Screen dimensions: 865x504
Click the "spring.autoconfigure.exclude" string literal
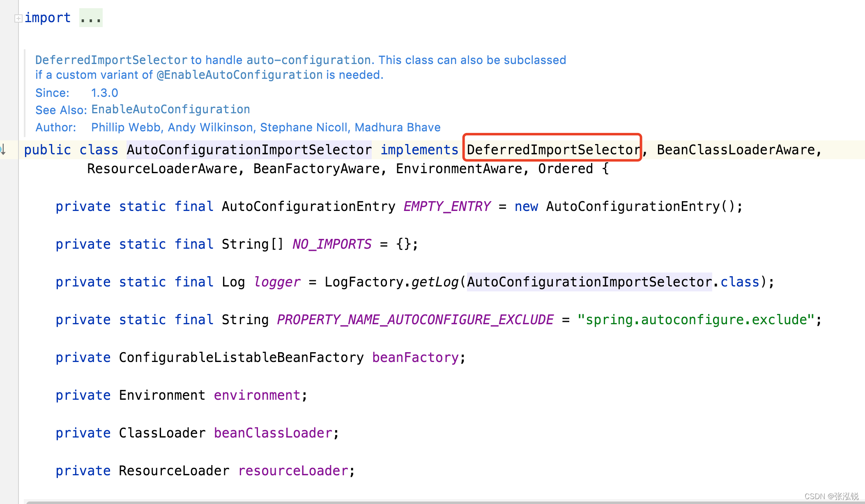695,320
